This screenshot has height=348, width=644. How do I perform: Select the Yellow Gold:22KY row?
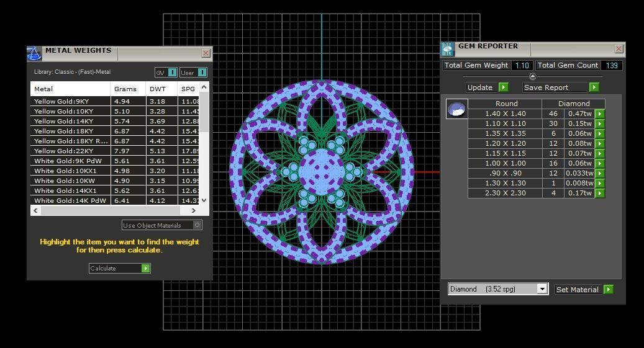[115, 151]
